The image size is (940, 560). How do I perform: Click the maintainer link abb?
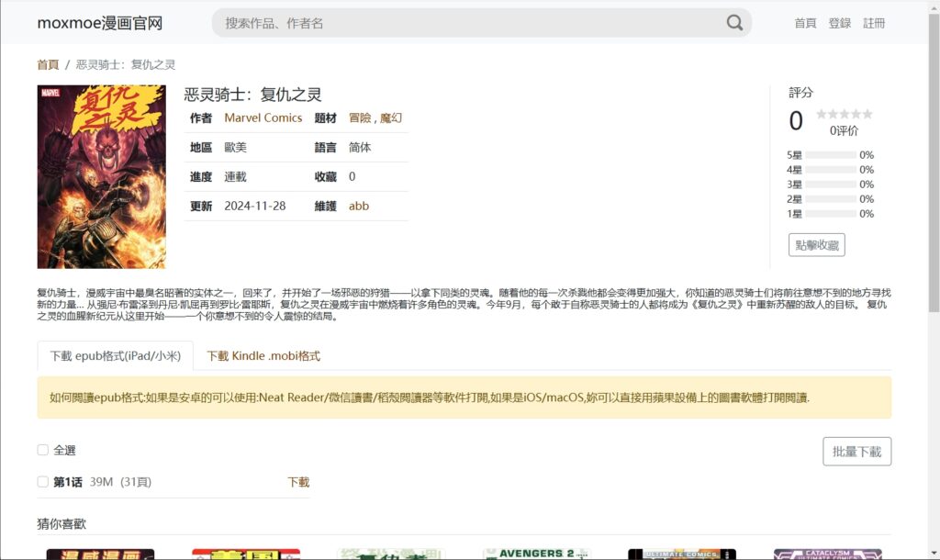pyautogui.click(x=358, y=206)
